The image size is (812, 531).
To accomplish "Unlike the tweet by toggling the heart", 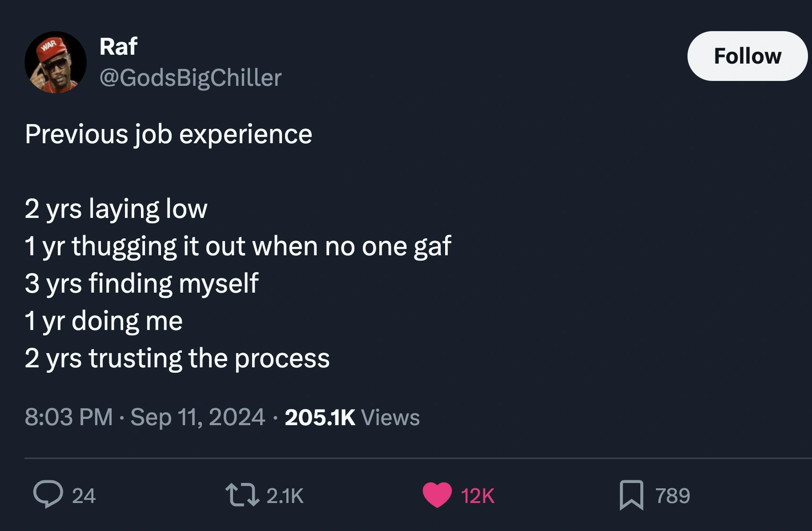I will click(437, 495).
